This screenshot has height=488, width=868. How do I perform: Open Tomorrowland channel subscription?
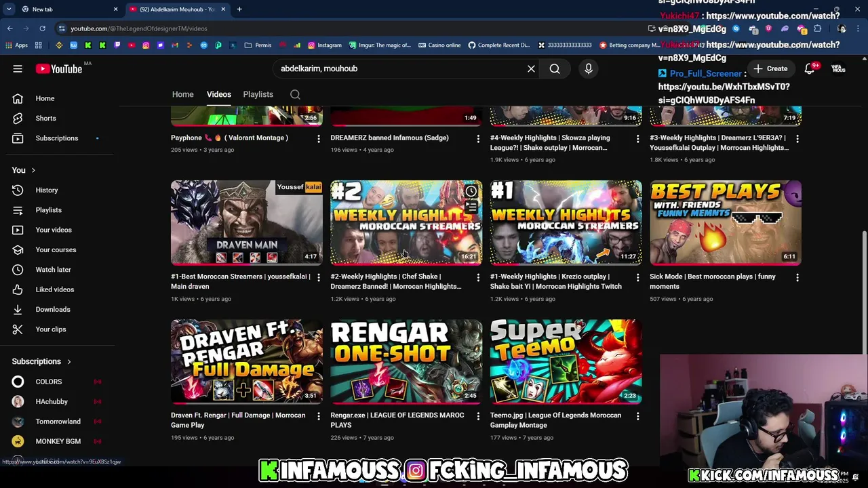[x=57, y=422]
